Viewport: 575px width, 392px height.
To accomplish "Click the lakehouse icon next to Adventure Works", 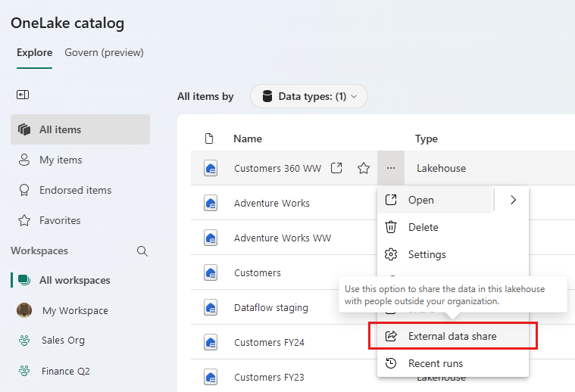I will [x=211, y=203].
